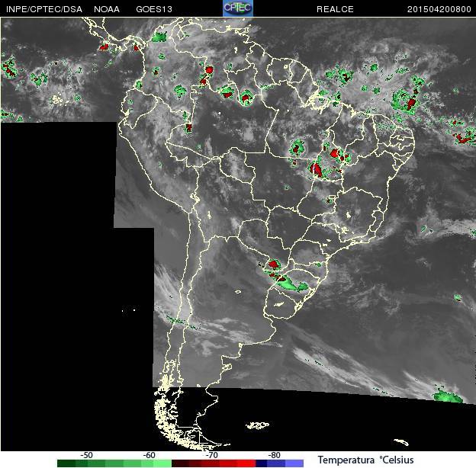Click the '-80' legend value
Image resolution: width=476 pixels, height=468 pixels.
[x=274, y=455]
